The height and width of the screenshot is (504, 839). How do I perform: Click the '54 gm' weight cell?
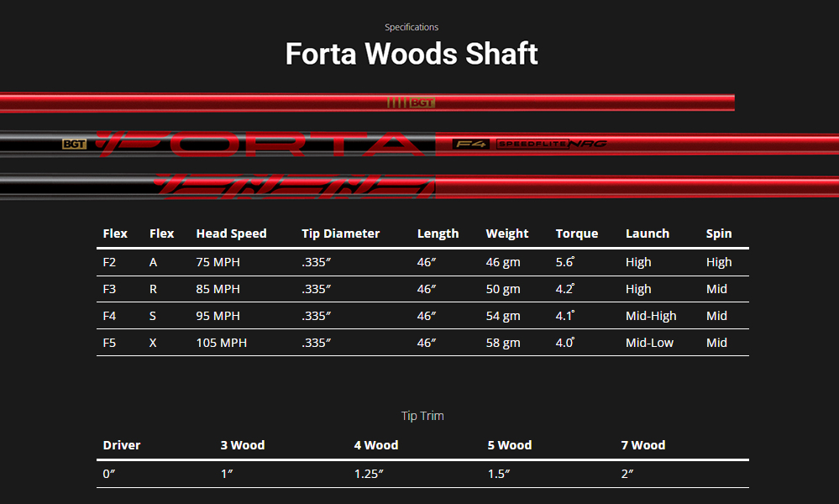pyautogui.click(x=502, y=316)
